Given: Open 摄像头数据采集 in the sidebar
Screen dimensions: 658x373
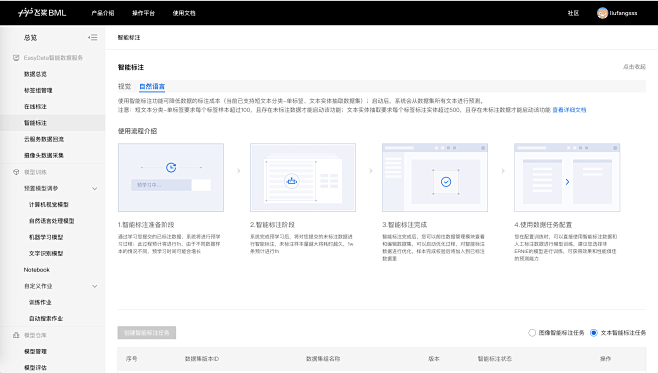Looking at the screenshot, I should (44, 155).
